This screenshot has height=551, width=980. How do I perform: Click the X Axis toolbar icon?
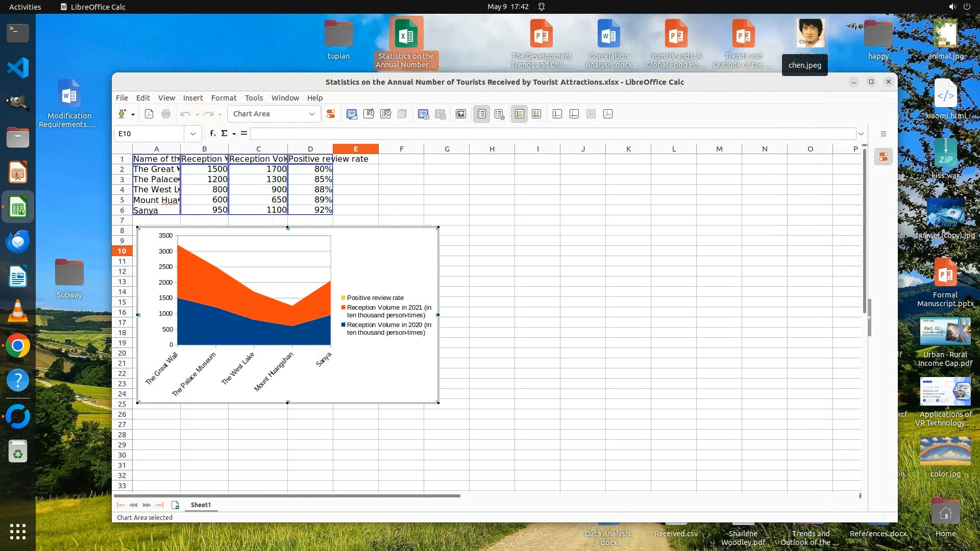(557, 114)
